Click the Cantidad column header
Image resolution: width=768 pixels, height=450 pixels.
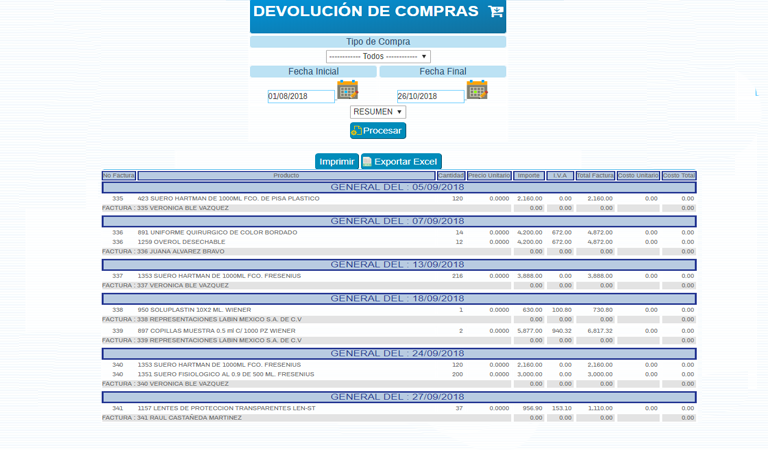(451, 176)
